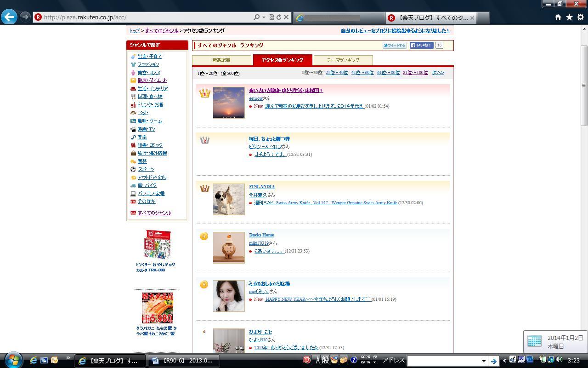
Task: Open the browser Home page icon
Action: click(x=558, y=17)
